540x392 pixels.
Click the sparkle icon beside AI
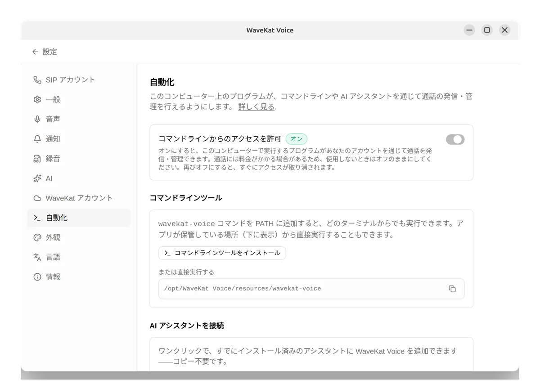(37, 178)
